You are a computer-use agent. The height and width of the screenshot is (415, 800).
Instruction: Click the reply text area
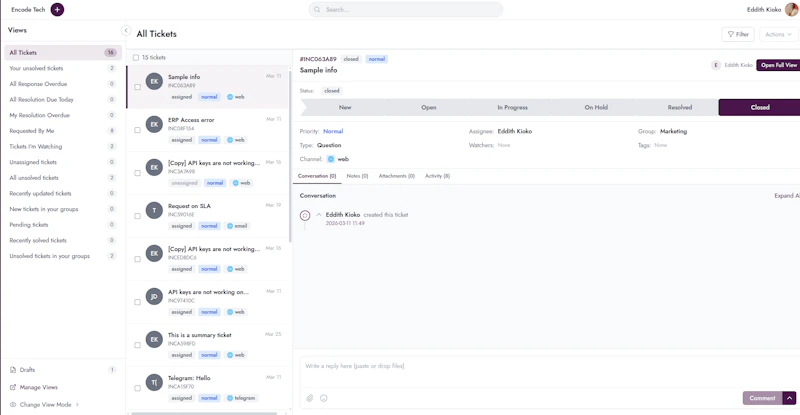tap(550, 370)
